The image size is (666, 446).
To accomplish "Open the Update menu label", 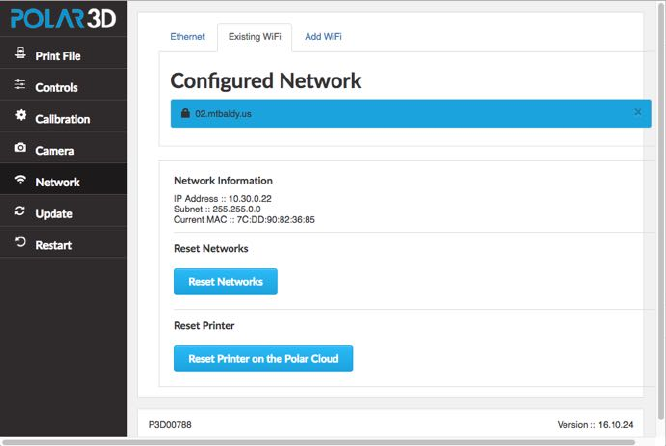I will (x=54, y=213).
